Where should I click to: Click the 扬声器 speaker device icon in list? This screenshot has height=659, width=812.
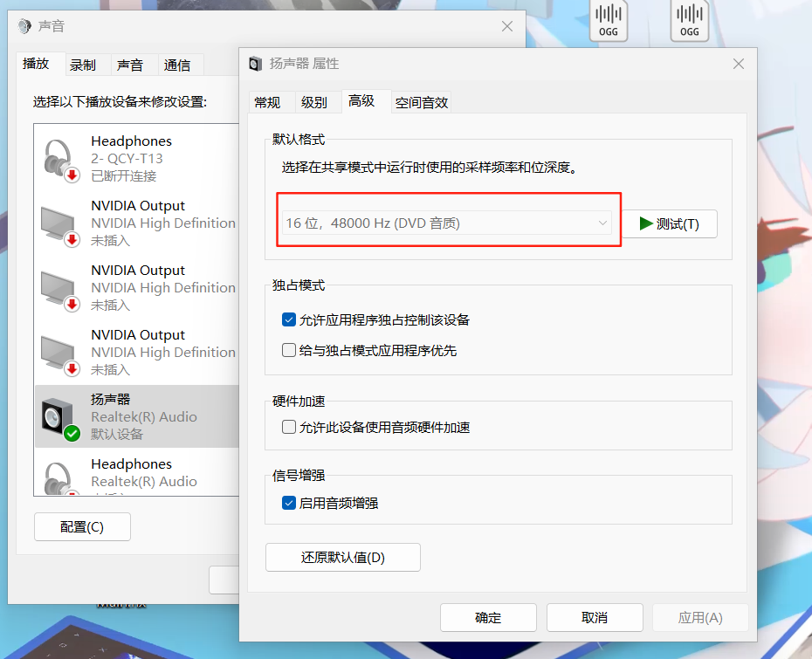[59, 418]
